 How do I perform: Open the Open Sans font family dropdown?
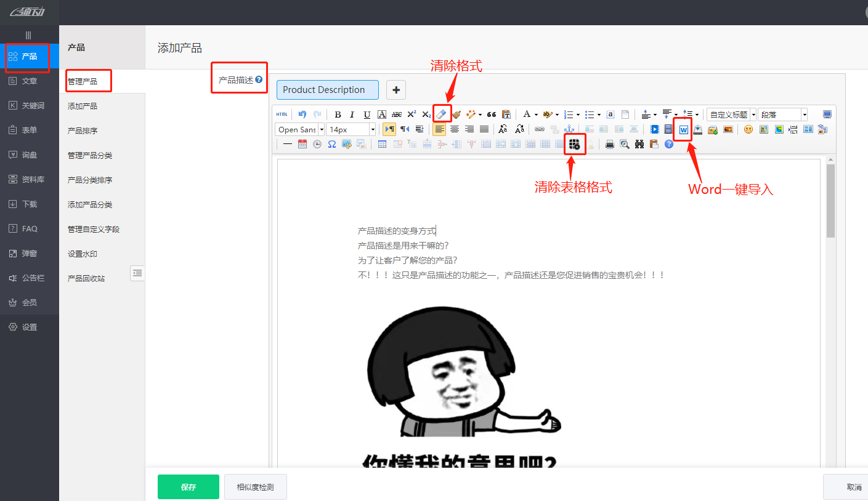(299, 129)
